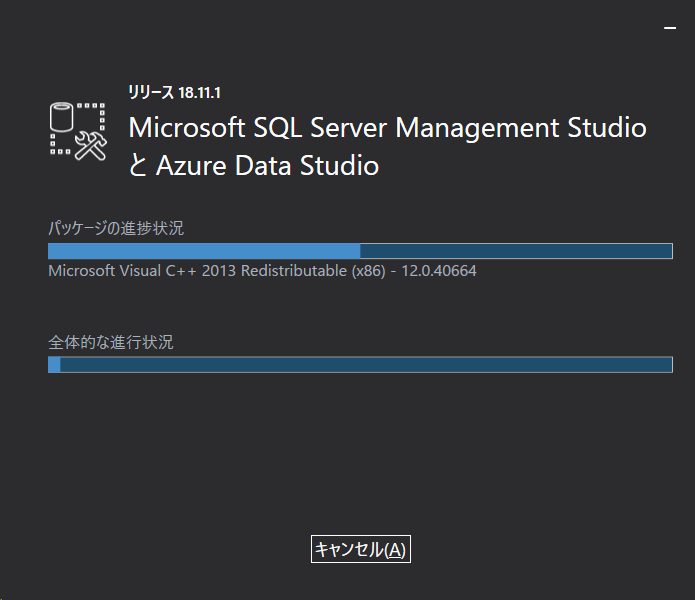Viewport: 695px width, 600px height.
Task: Click the unfilled part of overall progress bar
Action: click(x=366, y=365)
